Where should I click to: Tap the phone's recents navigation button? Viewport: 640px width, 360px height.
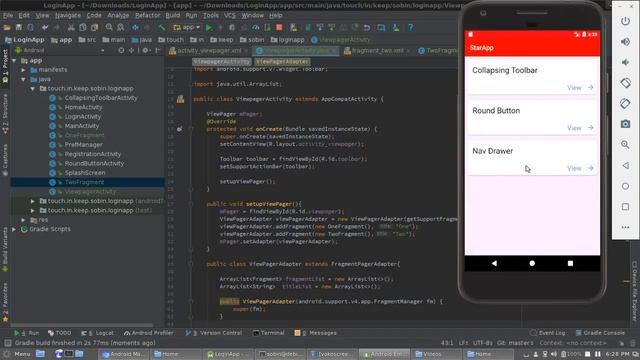click(570, 263)
